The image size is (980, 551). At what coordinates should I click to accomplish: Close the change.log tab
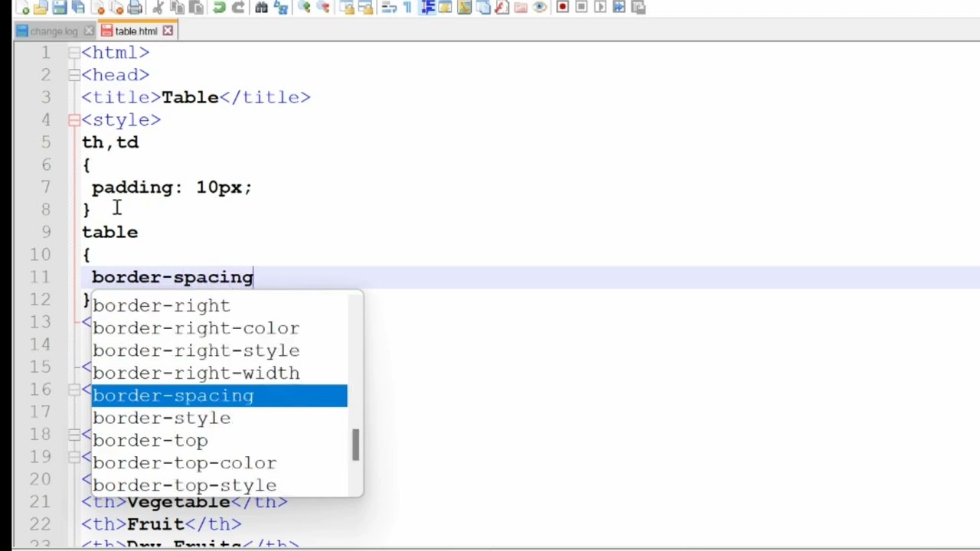tap(88, 31)
